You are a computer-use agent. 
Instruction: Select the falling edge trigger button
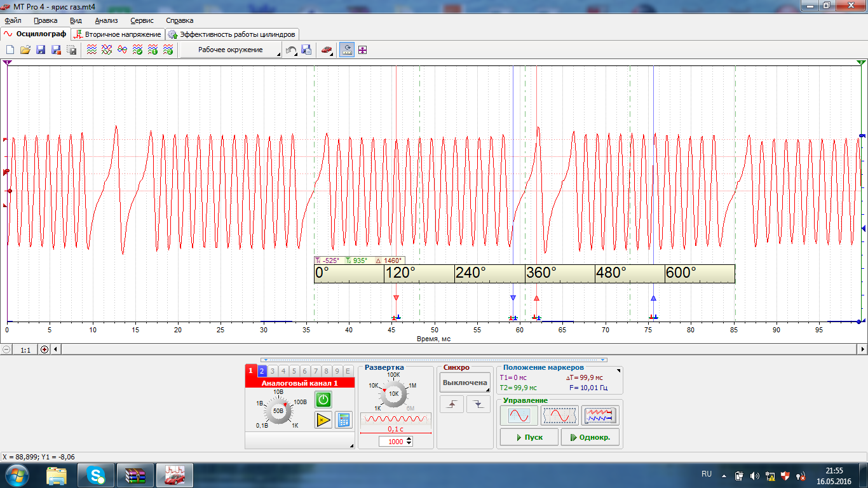478,404
